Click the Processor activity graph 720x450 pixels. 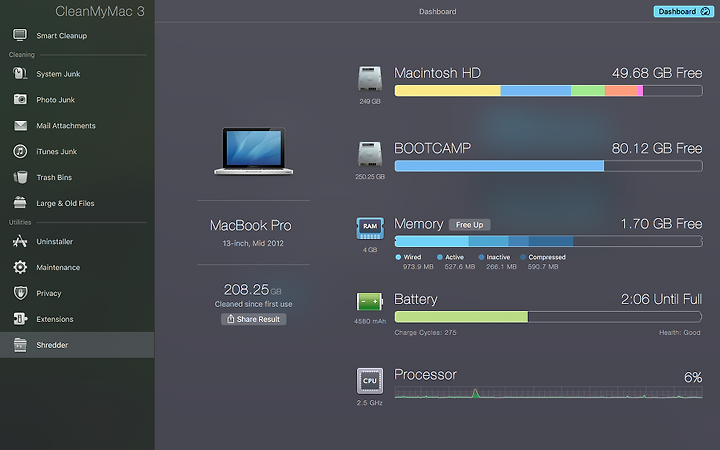point(548,392)
